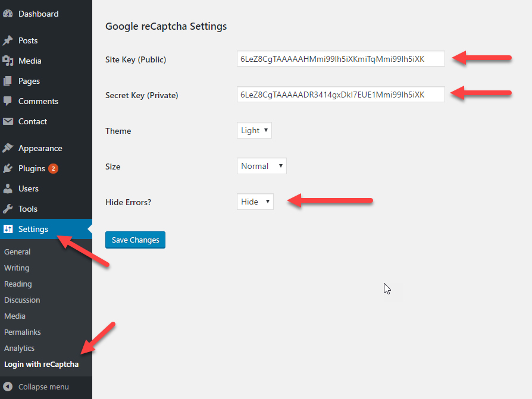Click the Appearance paintbrush icon
The width and height of the screenshot is (532, 399).
8,148
